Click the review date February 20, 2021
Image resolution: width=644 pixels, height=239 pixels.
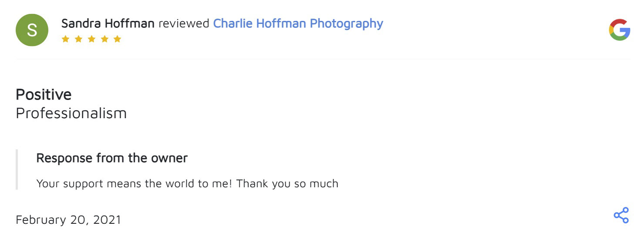pyautogui.click(x=68, y=220)
